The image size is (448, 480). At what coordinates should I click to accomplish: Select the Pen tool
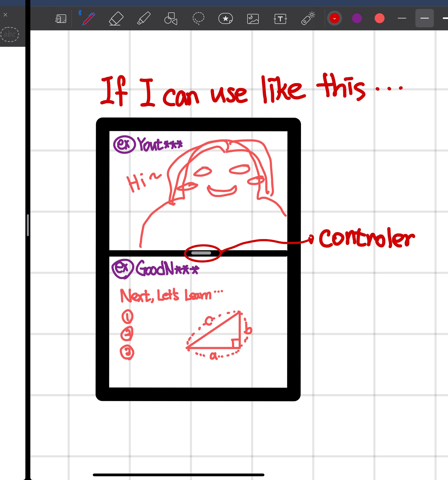coord(88,19)
